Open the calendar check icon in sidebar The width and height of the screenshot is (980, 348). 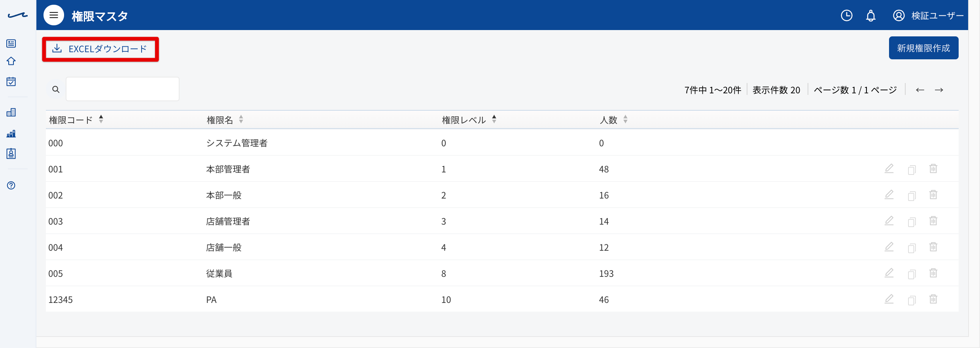[11, 81]
